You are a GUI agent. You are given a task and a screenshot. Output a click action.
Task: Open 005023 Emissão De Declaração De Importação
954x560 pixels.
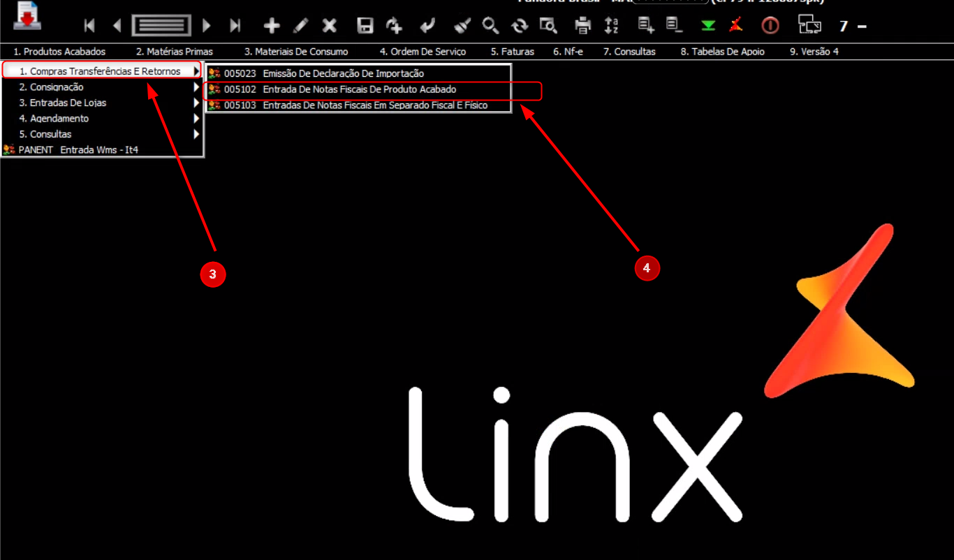[358, 73]
